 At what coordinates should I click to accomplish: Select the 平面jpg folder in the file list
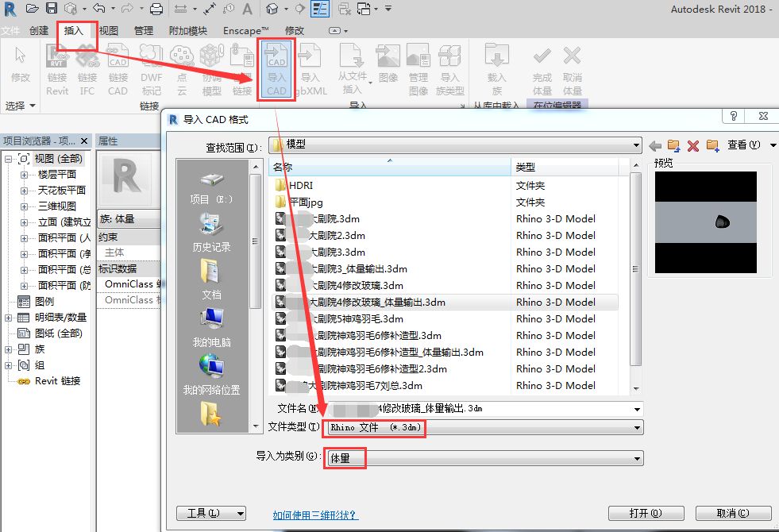(299, 202)
